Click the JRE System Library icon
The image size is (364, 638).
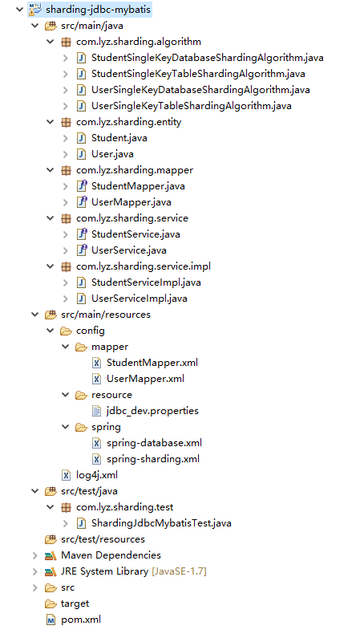coord(51,571)
